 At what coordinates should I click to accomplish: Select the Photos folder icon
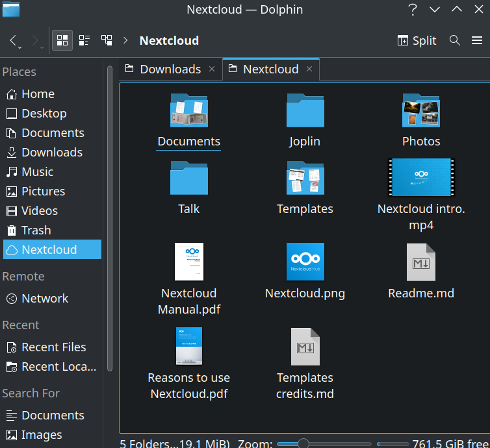(x=421, y=110)
